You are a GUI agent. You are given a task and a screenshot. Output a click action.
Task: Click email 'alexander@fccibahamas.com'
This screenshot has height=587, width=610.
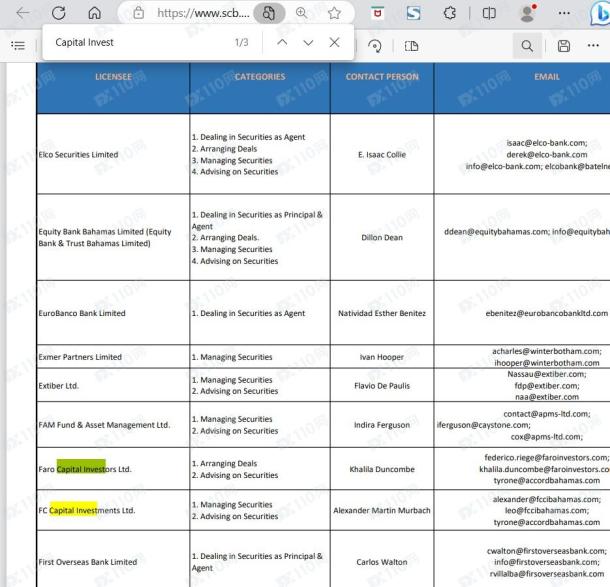547,499
